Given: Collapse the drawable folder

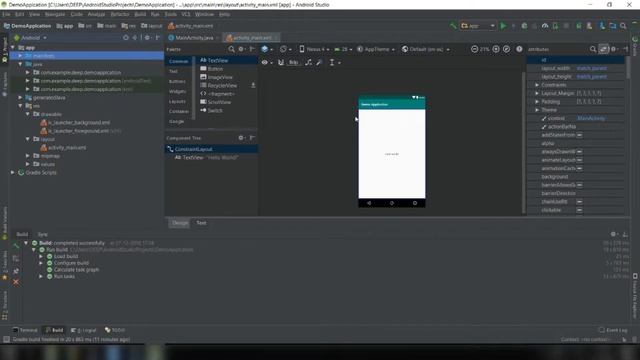Looking at the screenshot, I should click(x=28, y=114).
